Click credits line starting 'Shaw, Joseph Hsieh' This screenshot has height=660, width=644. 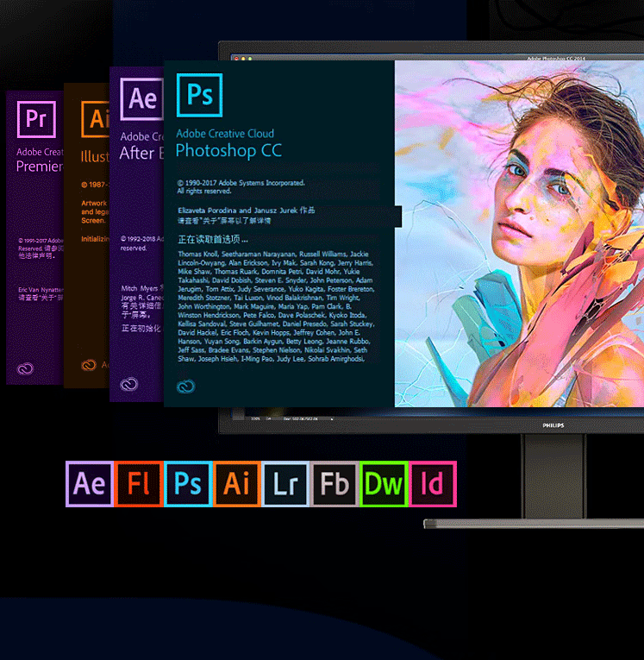pyautogui.click(x=272, y=359)
